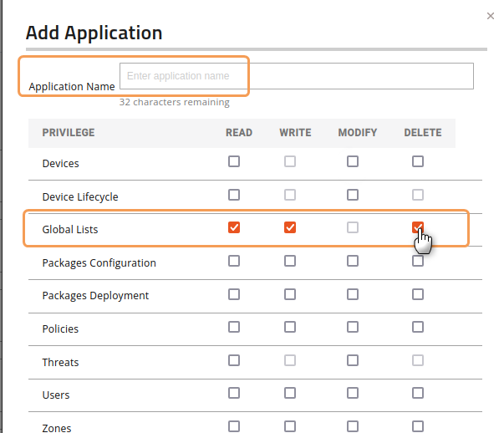
Task: Enable Read for Packages Configuration
Action: coord(234,261)
